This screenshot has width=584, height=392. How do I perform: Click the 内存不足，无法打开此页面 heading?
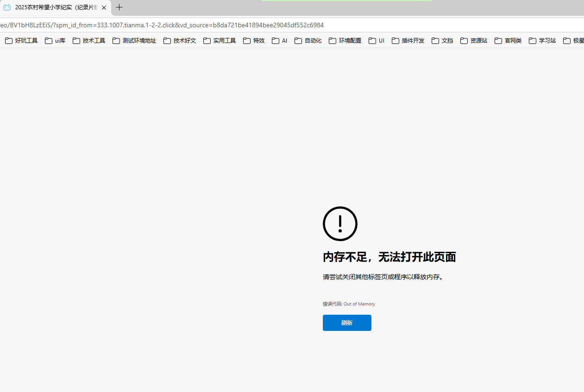pos(389,257)
